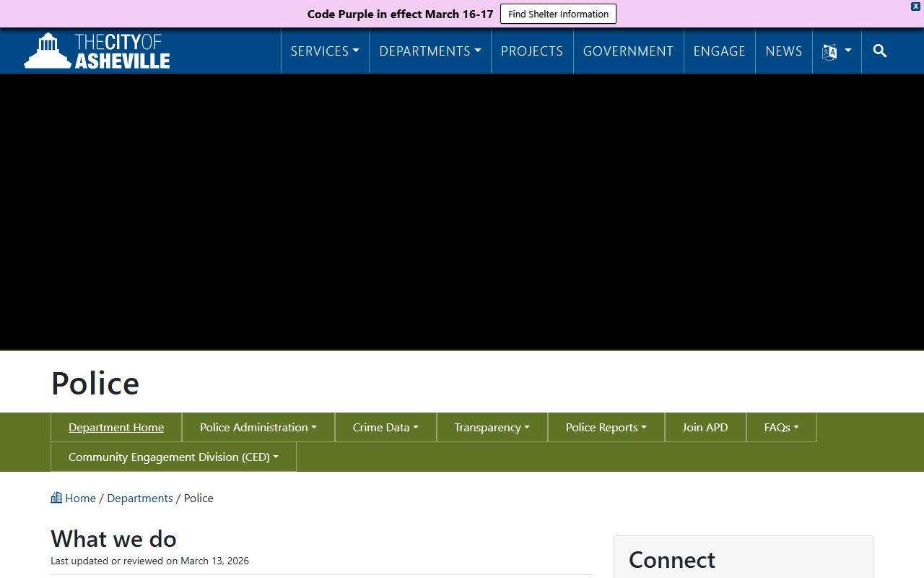924x578 pixels.
Task: Expand Community Engagement Division (CED) menu
Action: pos(173,457)
